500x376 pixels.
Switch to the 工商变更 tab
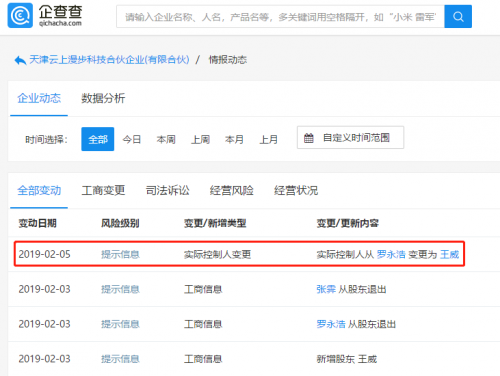click(103, 191)
